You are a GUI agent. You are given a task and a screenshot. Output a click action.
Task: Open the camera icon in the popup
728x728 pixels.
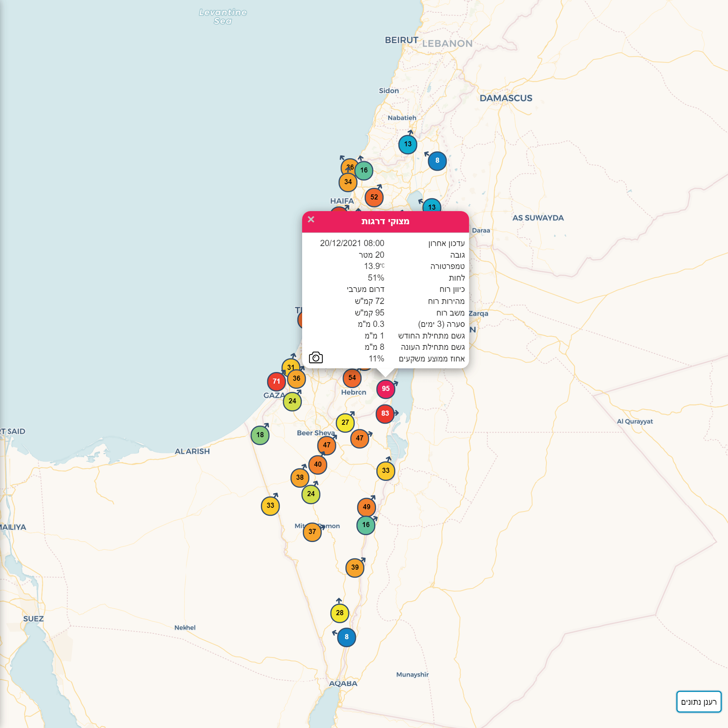tap(316, 357)
